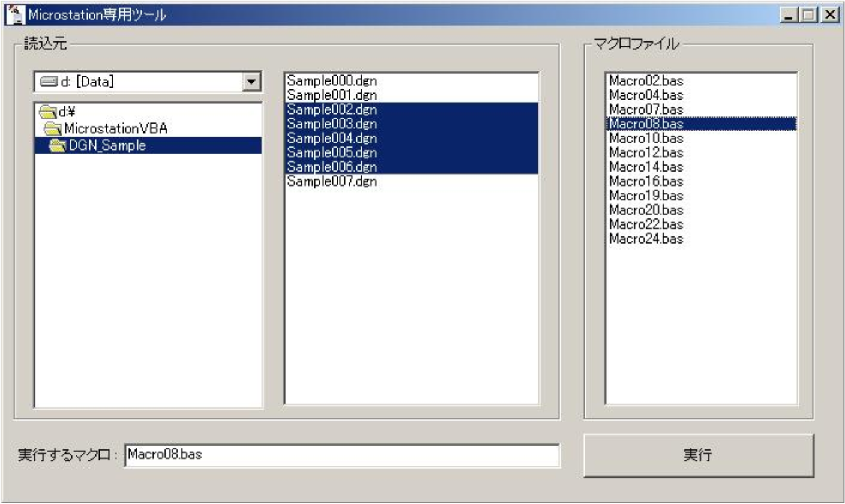Select the d:¥ root folder
Image resolution: width=845 pixels, height=504 pixels.
click(x=148, y=112)
